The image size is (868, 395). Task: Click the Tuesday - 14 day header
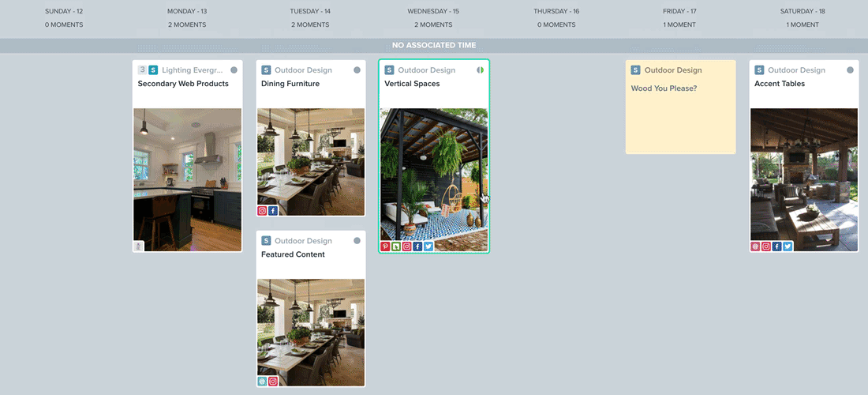[311, 11]
